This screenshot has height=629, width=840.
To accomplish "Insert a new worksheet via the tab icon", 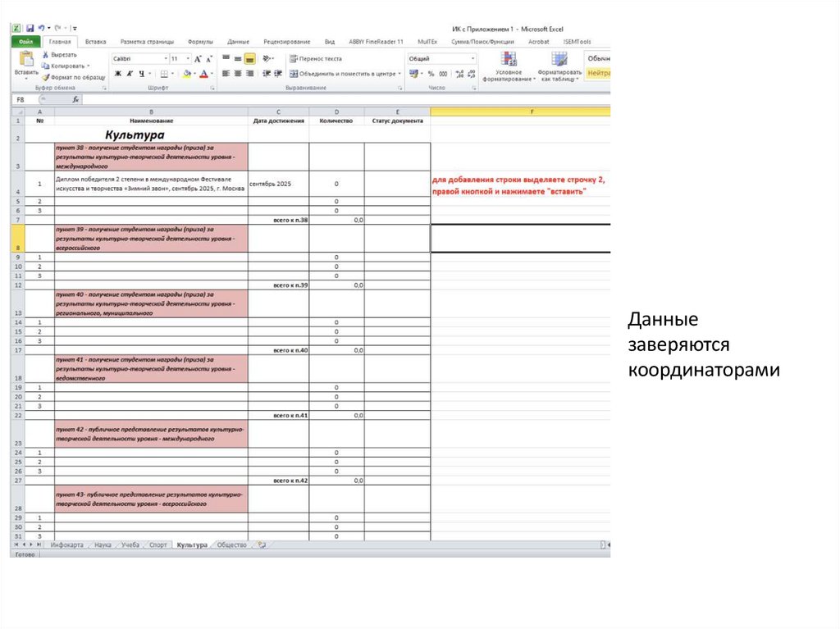I will point(262,545).
